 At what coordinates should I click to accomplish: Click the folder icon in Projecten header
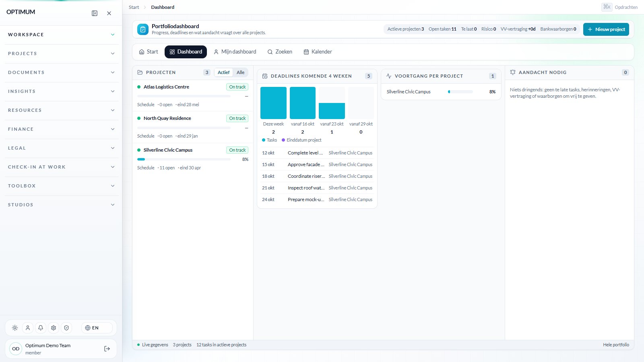[x=140, y=72]
